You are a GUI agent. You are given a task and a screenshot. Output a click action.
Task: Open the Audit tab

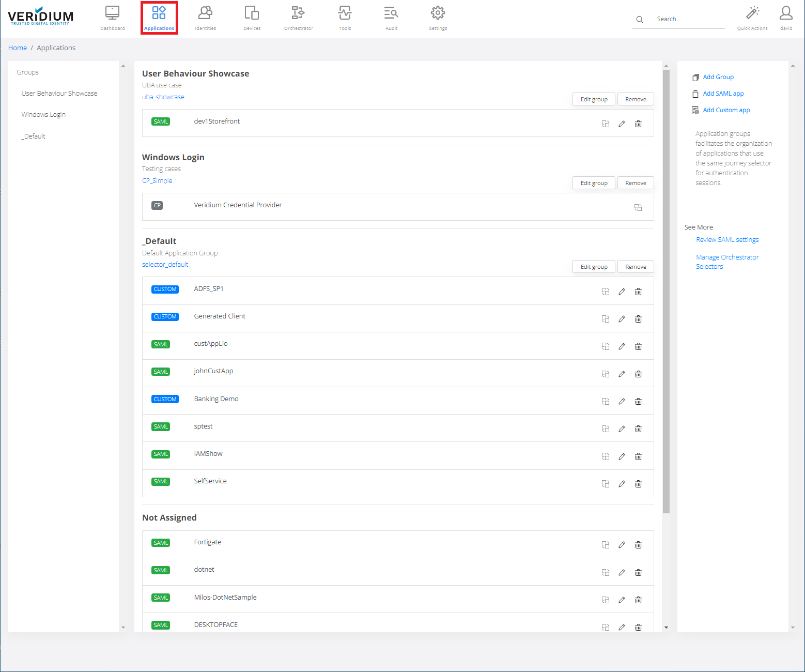[391, 18]
